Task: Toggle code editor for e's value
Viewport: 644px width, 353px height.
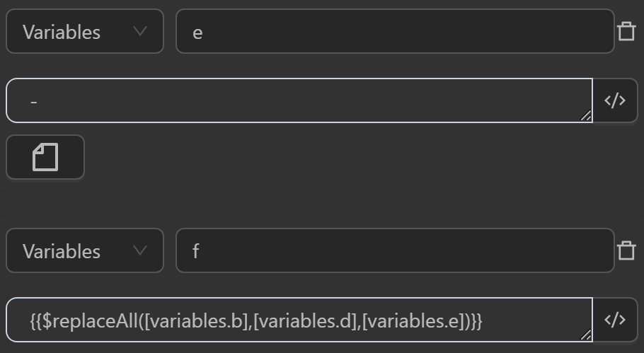Action: [x=615, y=100]
